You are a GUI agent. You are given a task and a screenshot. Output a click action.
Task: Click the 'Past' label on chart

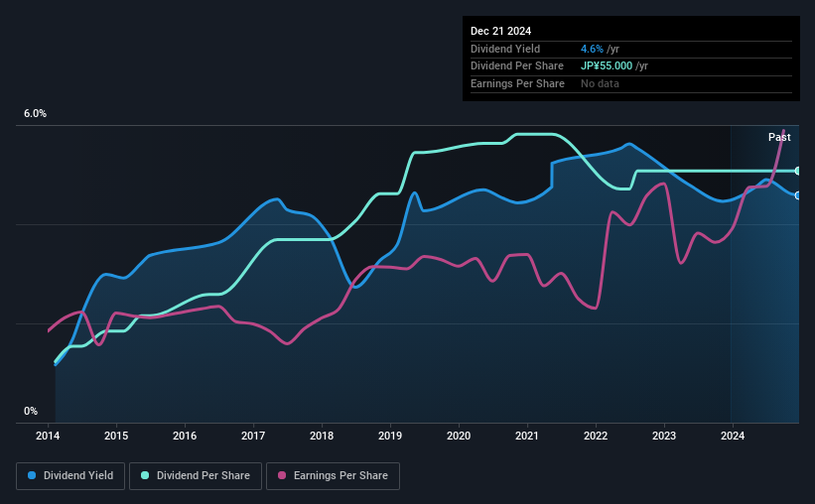coord(779,137)
